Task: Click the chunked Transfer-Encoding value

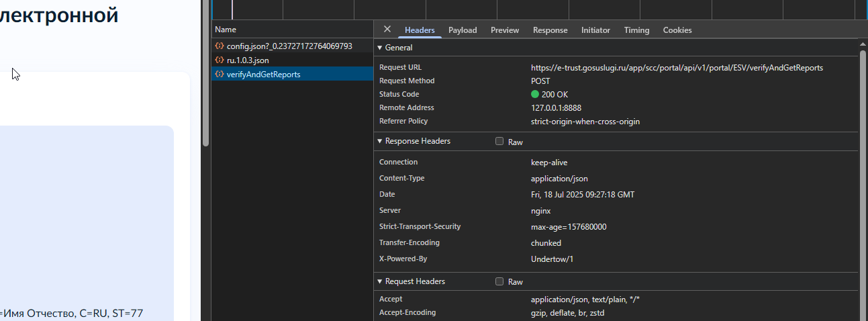Action: [546, 243]
